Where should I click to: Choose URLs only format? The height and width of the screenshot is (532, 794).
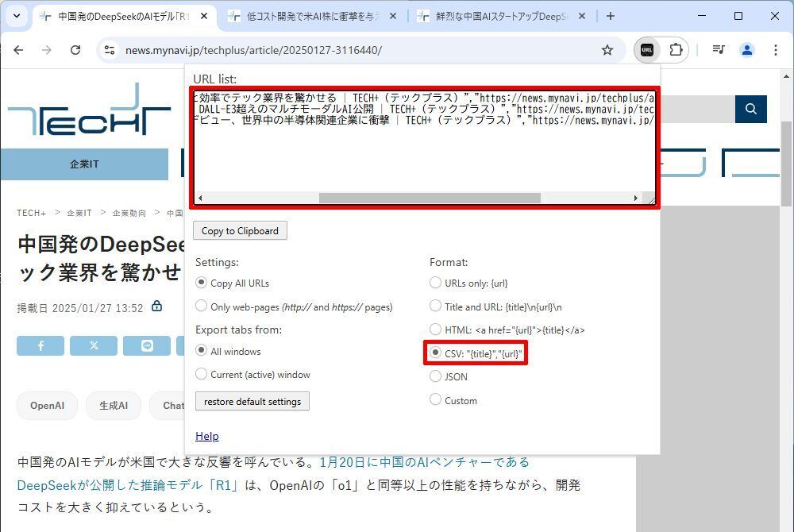pos(435,283)
